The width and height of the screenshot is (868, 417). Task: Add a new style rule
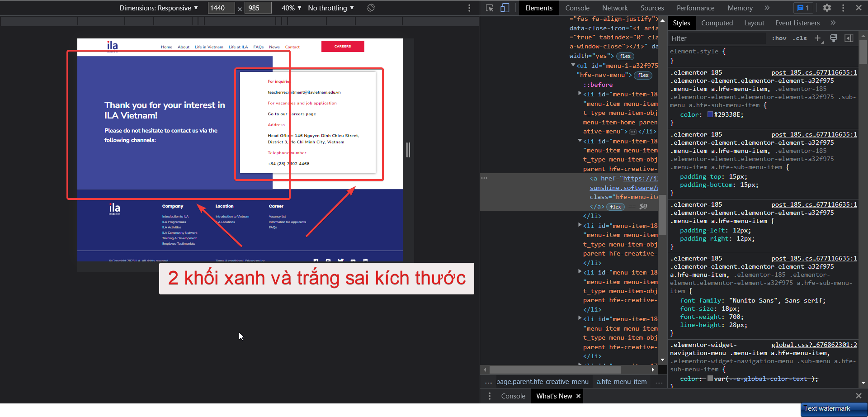[817, 38]
